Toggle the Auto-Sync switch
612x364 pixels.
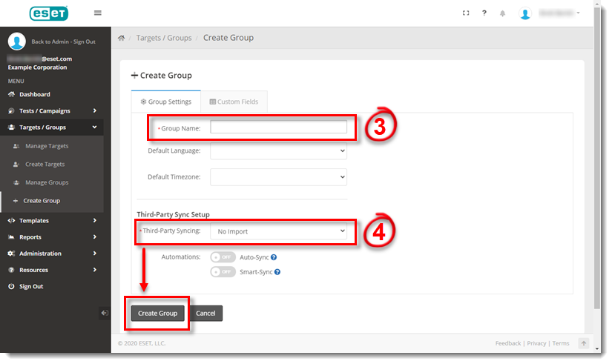click(223, 257)
